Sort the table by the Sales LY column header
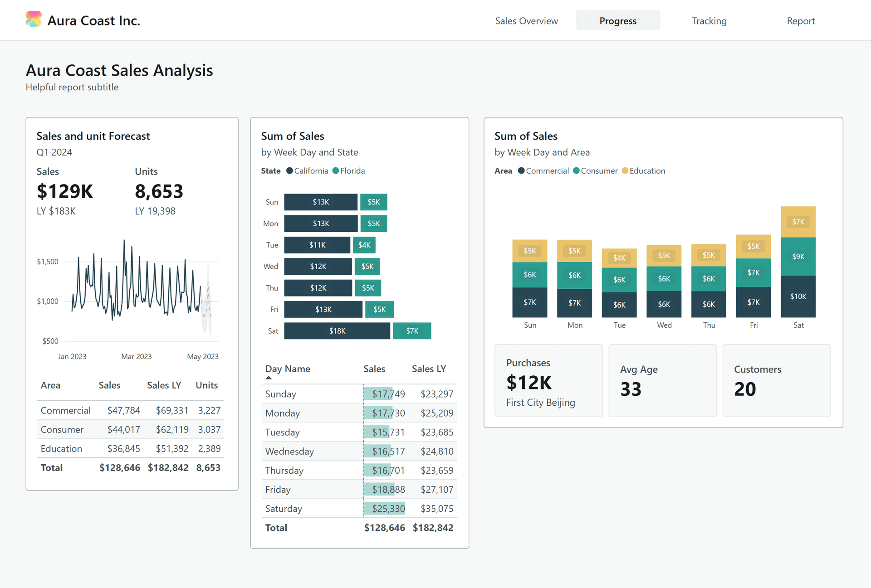 coord(429,369)
